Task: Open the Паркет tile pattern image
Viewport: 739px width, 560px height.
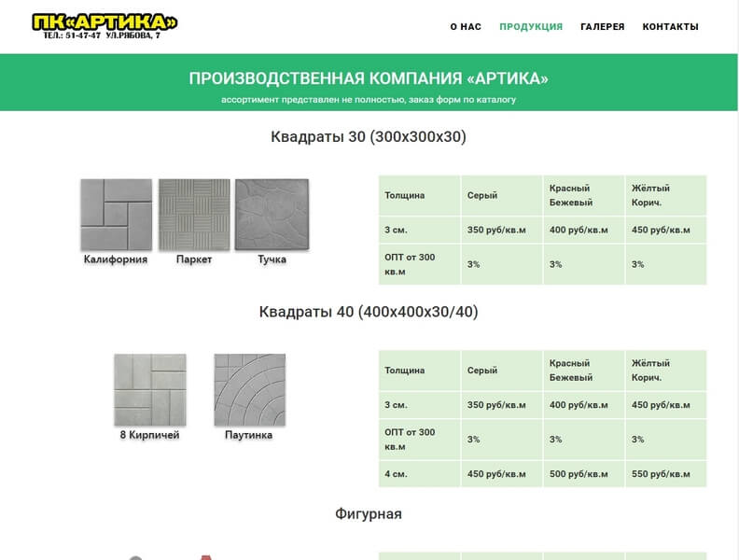Action: click(194, 215)
